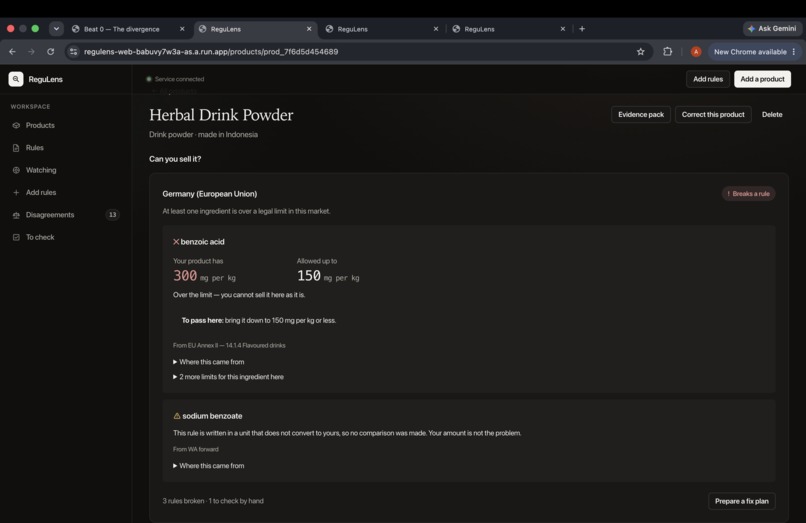Click the Add a product button
The width and height of the screenshot is (806, 523).
pyautogui.click(x=762, y=79)
